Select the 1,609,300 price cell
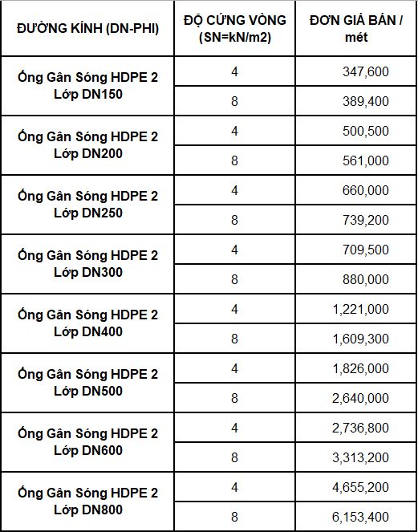 [x=356, y=339]
